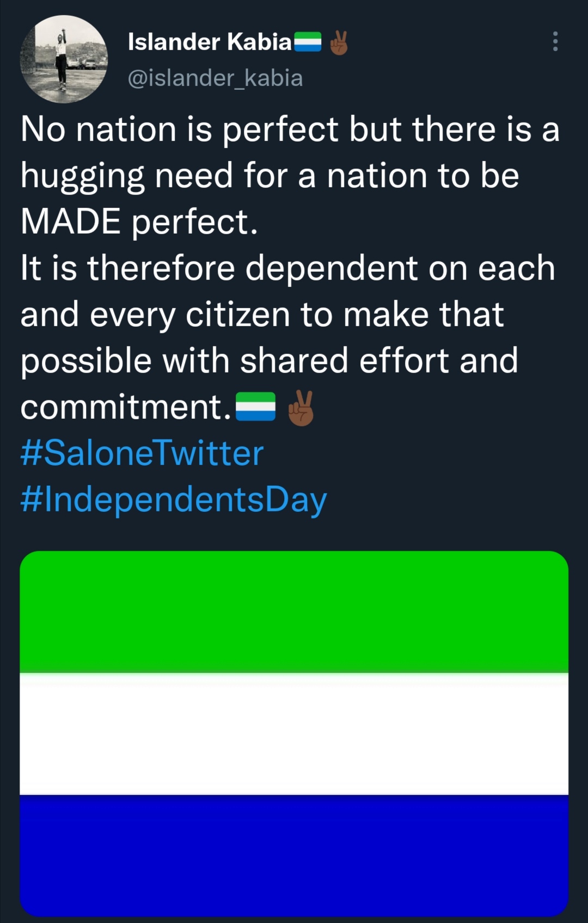The height and width of the screenshot is (923, 588).
Task: Open the three-dot more options menu
Action: click(x=555, y=41)
